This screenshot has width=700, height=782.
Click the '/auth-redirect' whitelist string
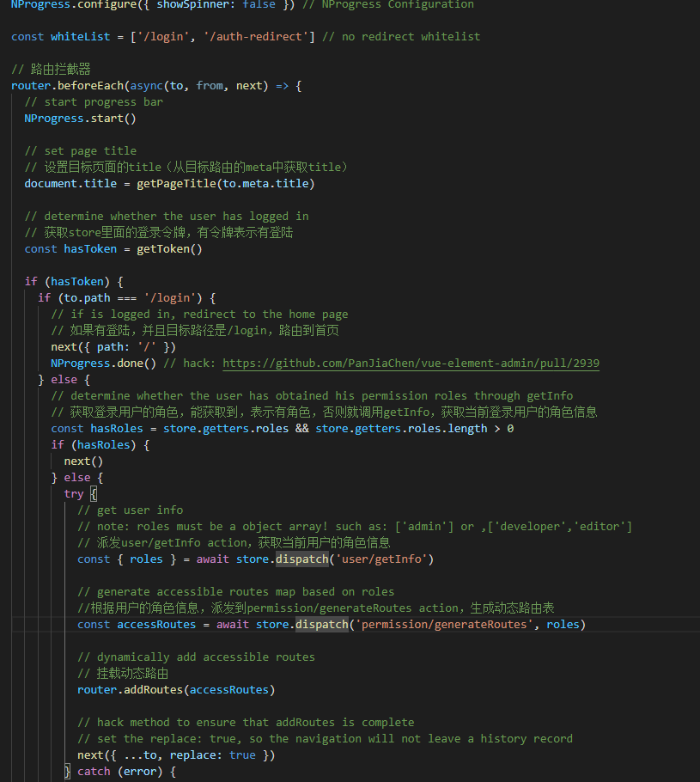[256, 36]
